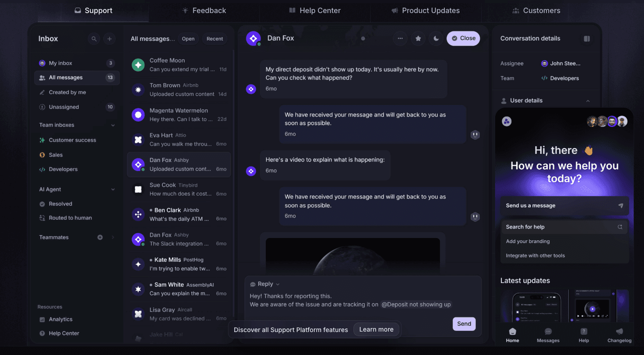
Task: Collapse the Conversation details panel
Action: [x=587, y=39]
